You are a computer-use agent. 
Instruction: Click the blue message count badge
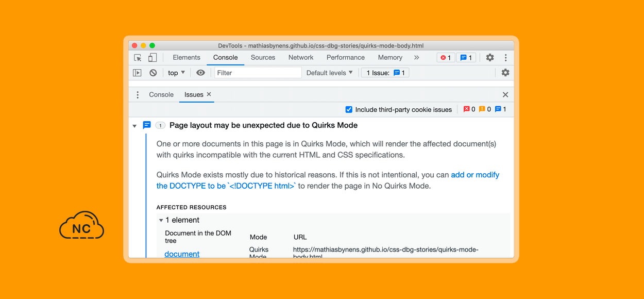pyautogui.click(x=466, y=58)
